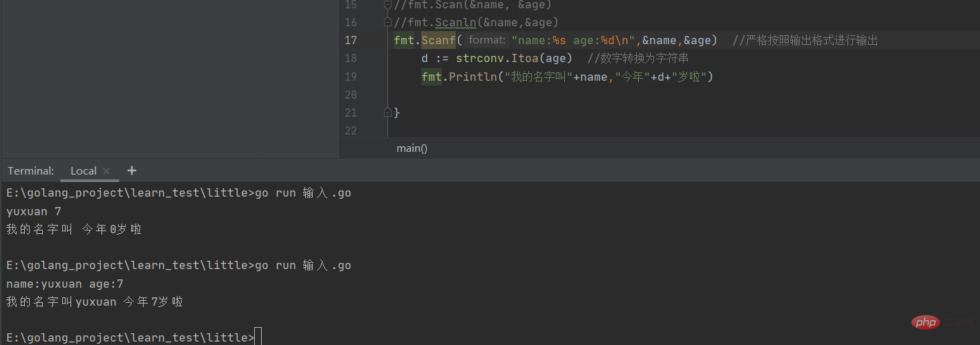
Task: Click line number 20 in the gutter
Action: point(350,95)
